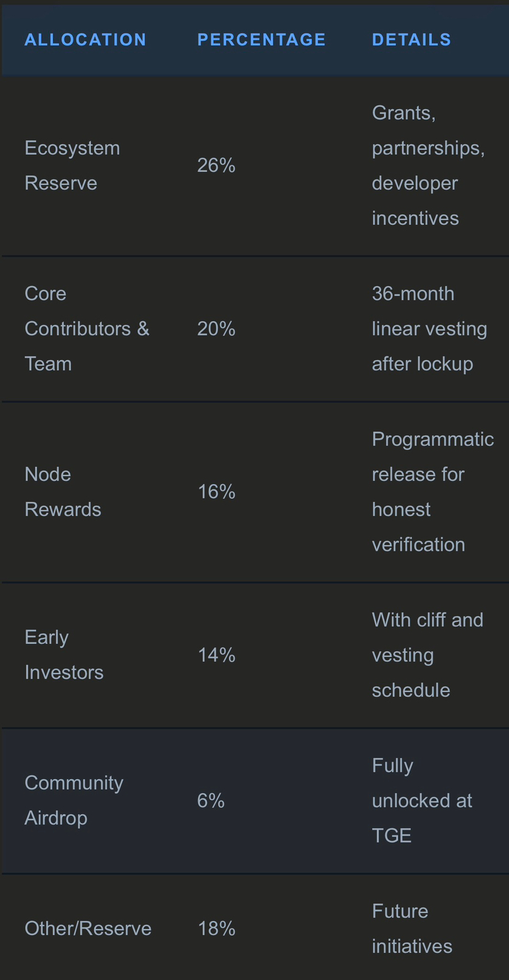Select the Other/Reserve allocation cell
Image resolution: width=509 pixels, height=980 pixels.
click(x=88, y=928)
